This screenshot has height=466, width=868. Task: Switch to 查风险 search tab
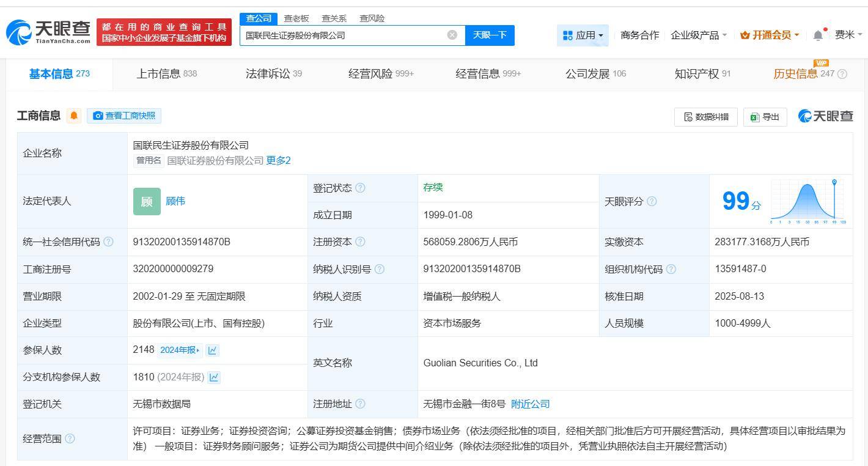coord(372,18)
